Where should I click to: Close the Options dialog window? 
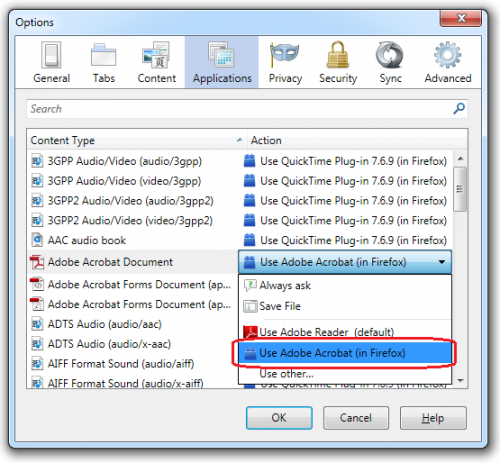(461, 18)
